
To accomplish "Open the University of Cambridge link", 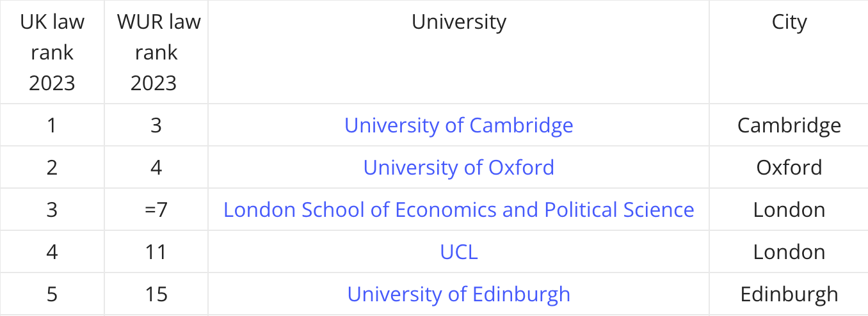I will (x=458, y=125).
